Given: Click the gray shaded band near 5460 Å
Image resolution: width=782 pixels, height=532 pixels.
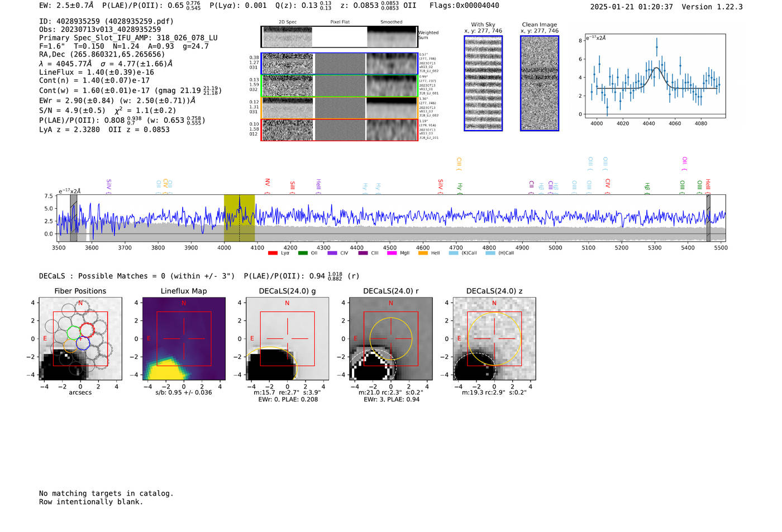Looking at the screenshot, I should click(x=708, y=218).
